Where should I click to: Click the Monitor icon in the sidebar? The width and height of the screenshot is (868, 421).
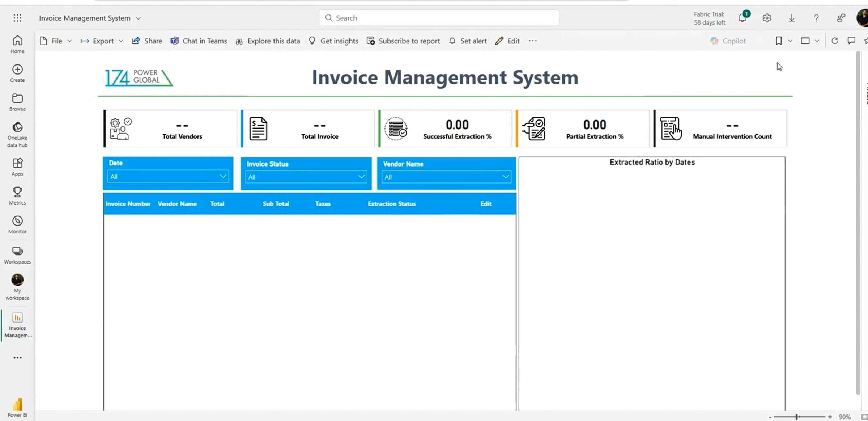pyautogui.click(x=17, y=224)
